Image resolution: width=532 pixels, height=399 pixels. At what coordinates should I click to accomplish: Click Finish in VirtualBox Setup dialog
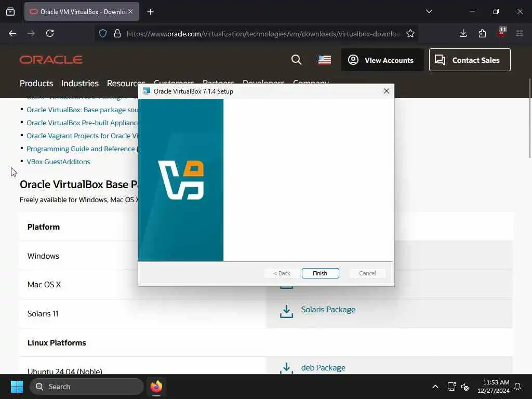pyautogui.click(x=320, y=273)
